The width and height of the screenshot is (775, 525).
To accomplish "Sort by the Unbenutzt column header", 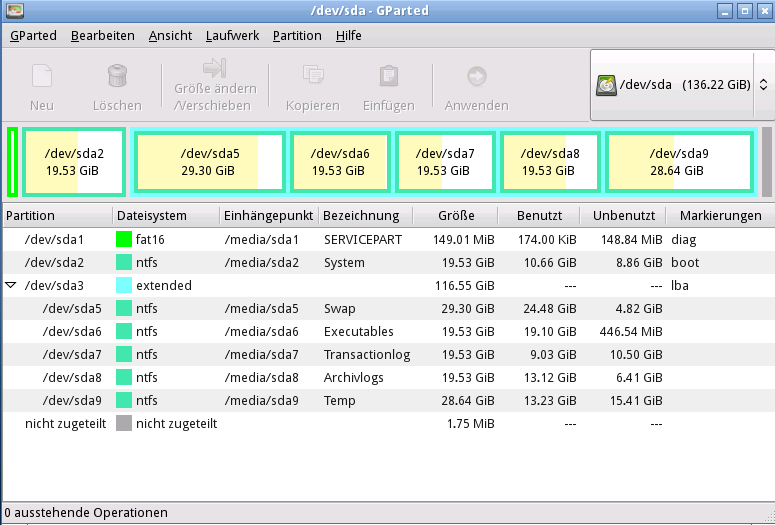I will point(623,216).
